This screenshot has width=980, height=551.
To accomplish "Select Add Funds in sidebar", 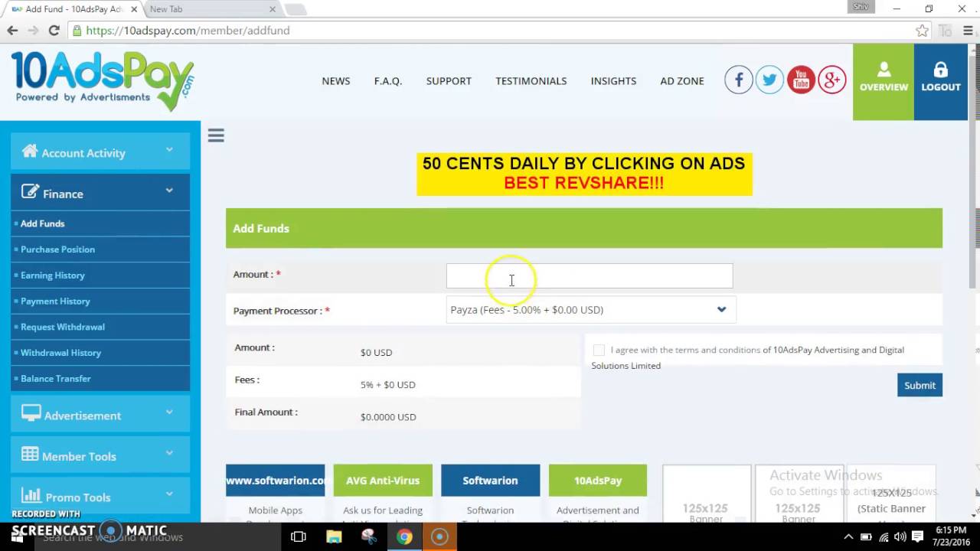I will click(100, 223).
